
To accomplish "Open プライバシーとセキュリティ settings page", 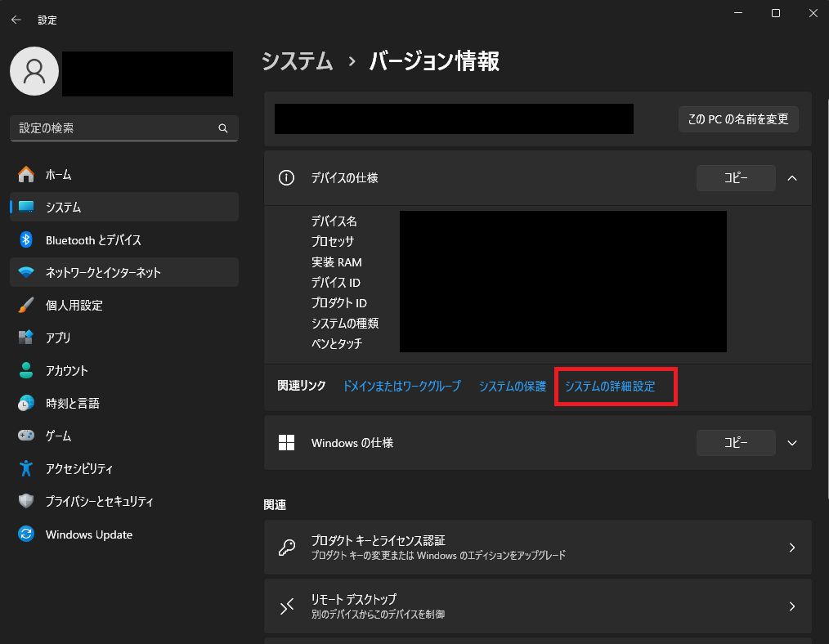I will pos(124,501).
